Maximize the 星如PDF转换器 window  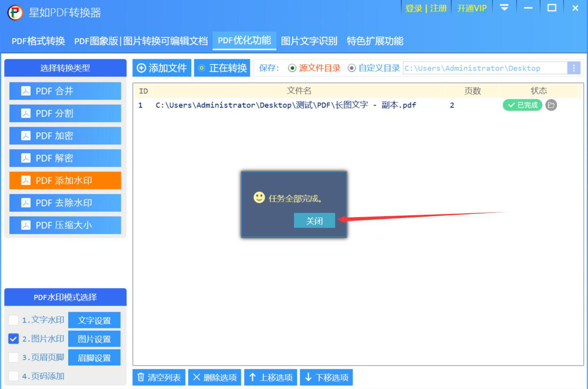[552, 8]
